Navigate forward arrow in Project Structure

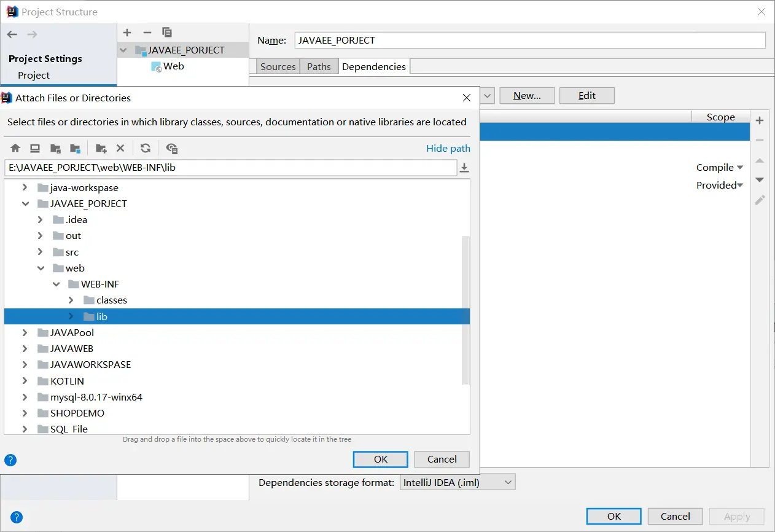pyautogui.click(x=32, y=34)
